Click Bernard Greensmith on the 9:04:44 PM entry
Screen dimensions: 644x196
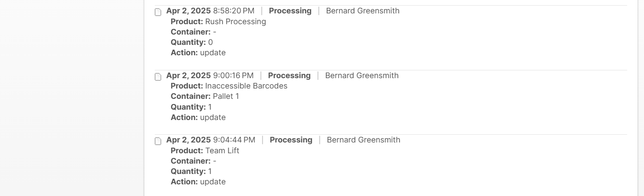click(x=363, y=140)
